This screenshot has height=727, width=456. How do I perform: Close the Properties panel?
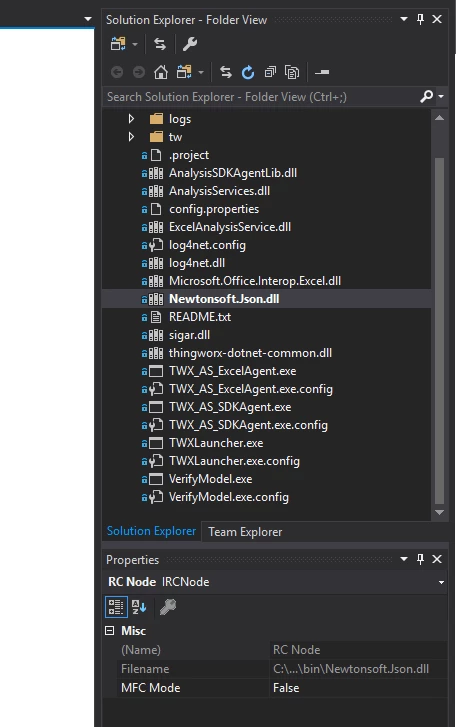click(x=437, y=559)
